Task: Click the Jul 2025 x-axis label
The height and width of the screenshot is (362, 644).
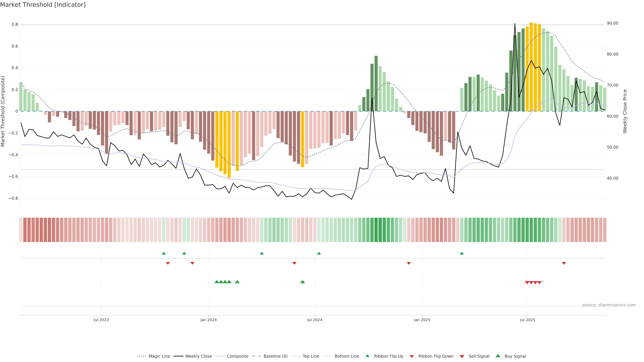Action: coord(527,320)
